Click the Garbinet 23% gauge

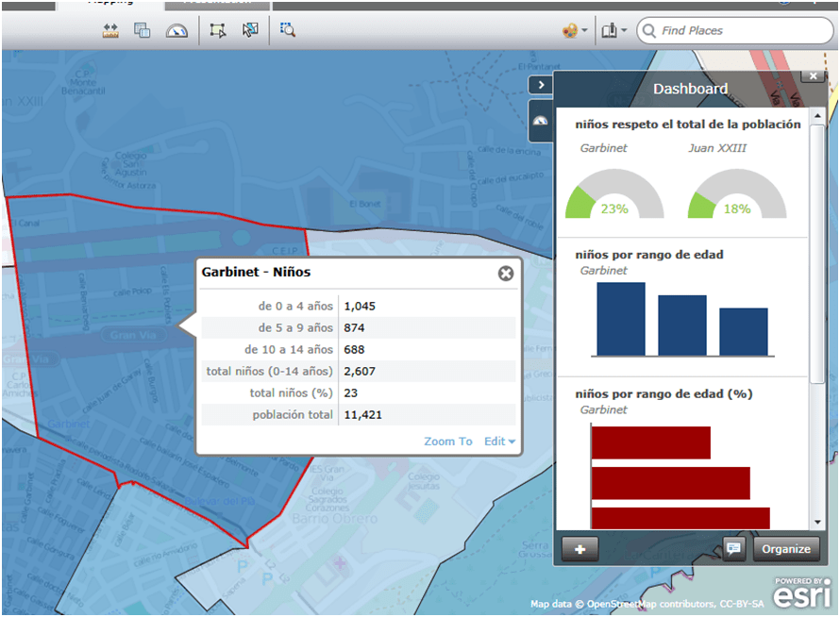pyautogui.click(x=614, y=194)
